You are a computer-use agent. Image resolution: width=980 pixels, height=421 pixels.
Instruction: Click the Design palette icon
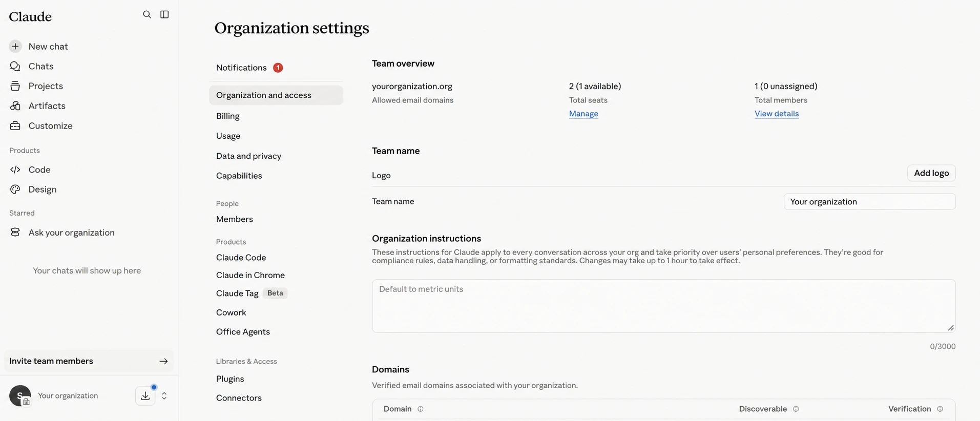[x=15, y=189]
